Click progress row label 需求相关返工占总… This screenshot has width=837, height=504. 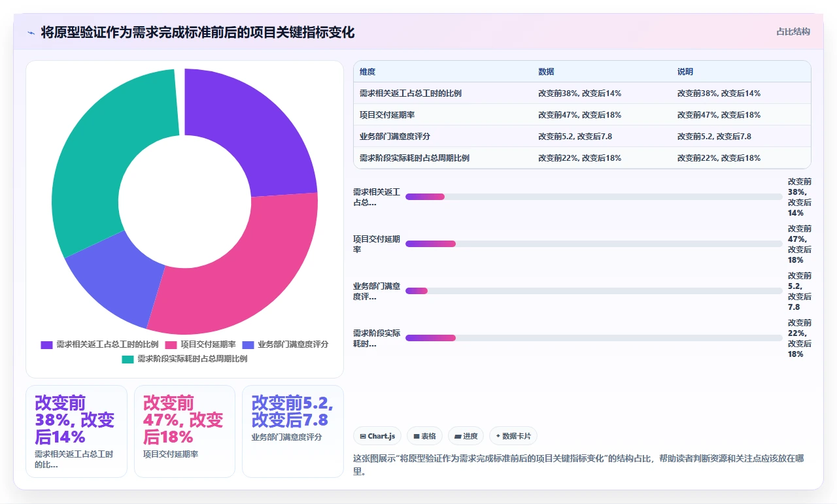pos(377,197)
